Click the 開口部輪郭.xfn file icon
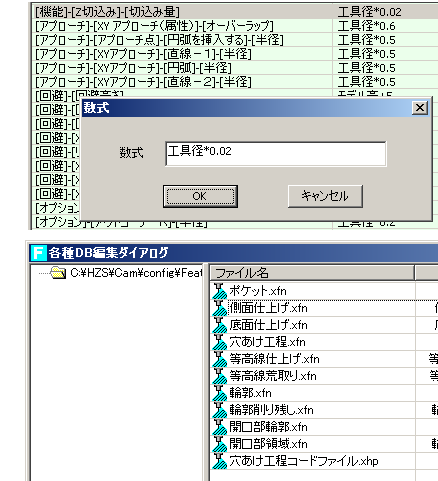 (x=219, y=427)
